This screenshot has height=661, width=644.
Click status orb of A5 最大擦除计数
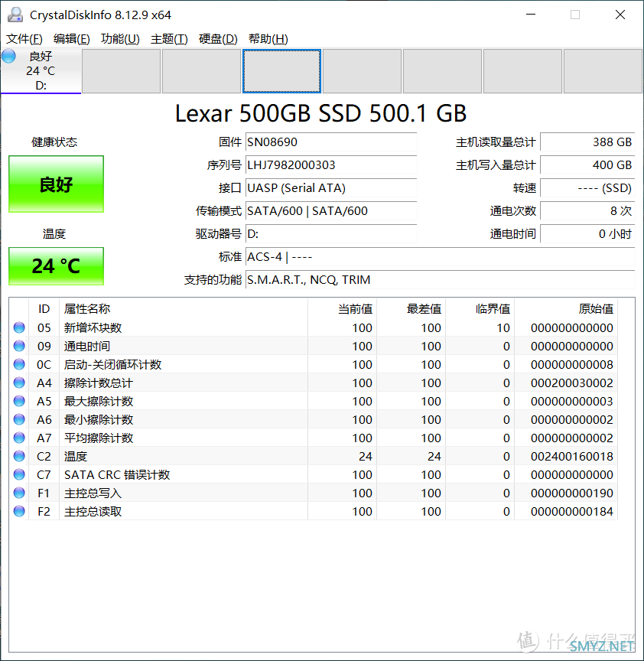[19, 401]
